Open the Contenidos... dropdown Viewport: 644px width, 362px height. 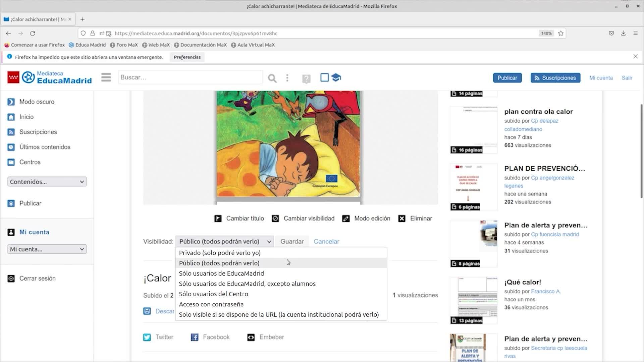[47, 182]
